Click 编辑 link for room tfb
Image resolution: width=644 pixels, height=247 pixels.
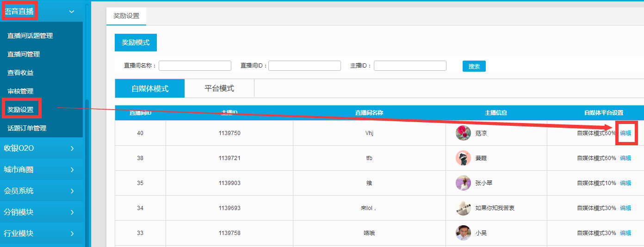tap(625, 158)
